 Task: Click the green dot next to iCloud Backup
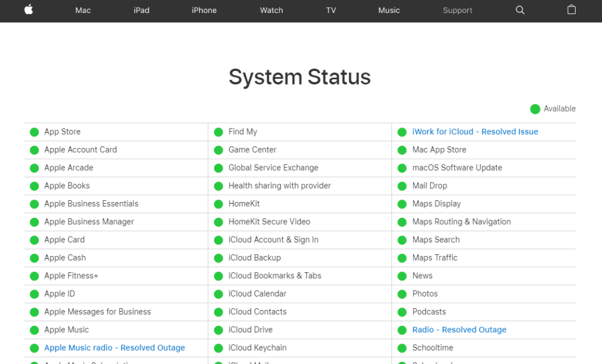coord(219,258)
